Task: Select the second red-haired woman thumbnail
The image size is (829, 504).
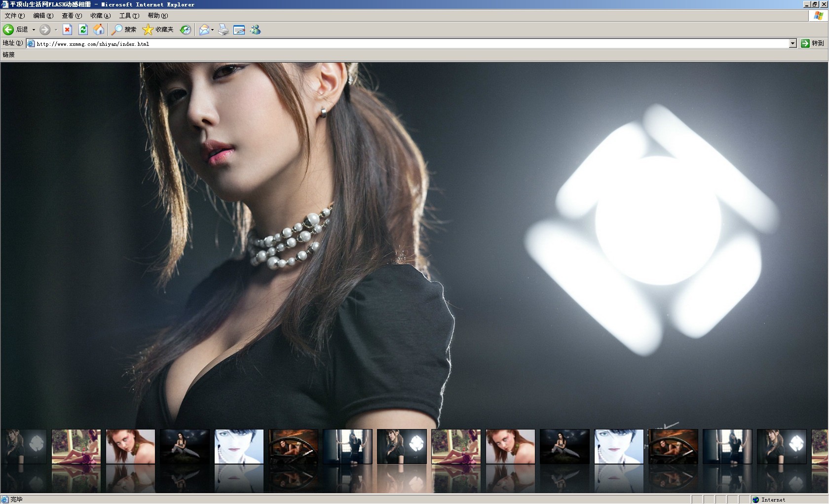Action: 510,447
